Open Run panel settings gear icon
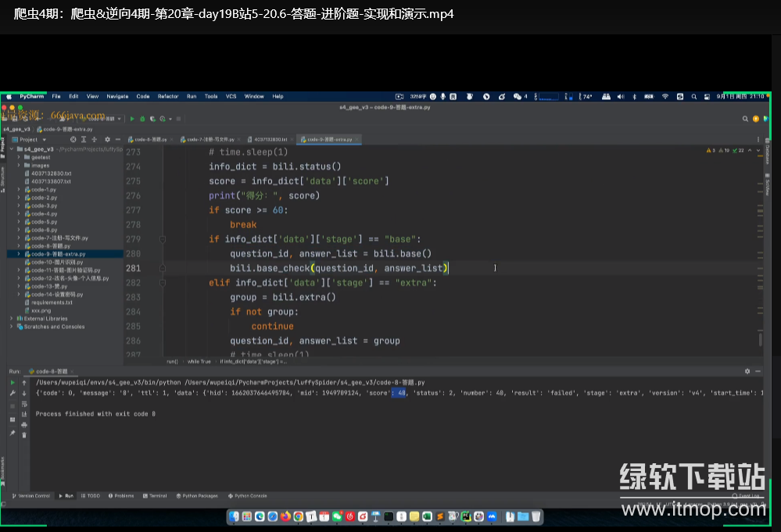The height and width of the screenshot is (532, 781). (x=747, y=371)
